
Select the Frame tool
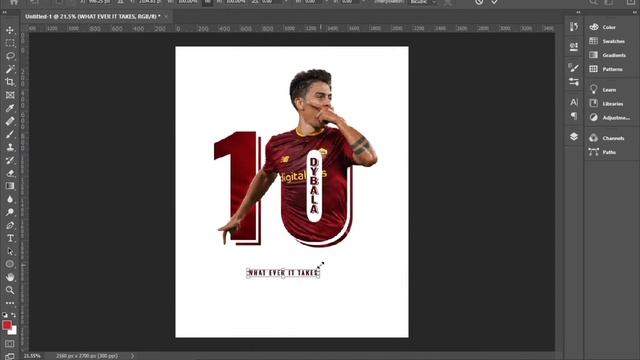pos(10,95)
